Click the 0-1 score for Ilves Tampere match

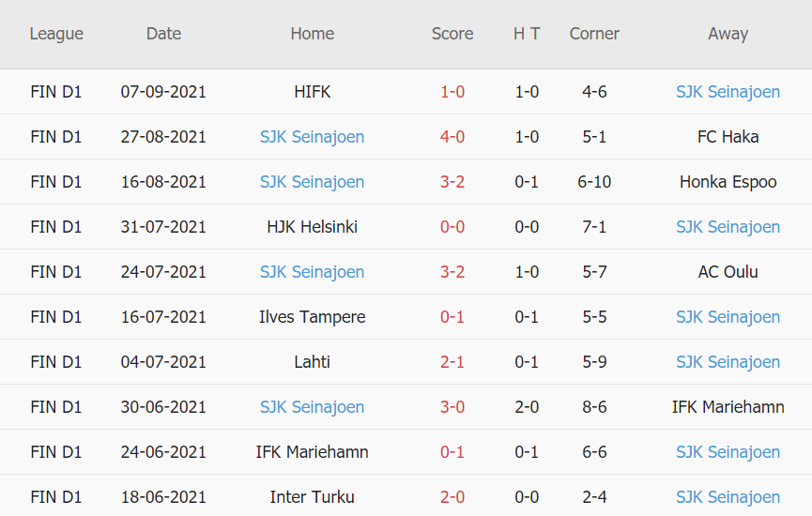pos(452,317)
